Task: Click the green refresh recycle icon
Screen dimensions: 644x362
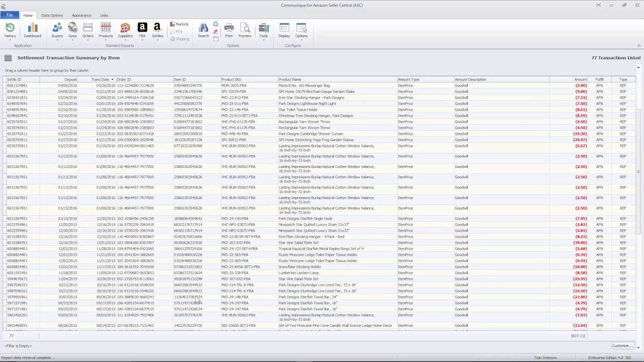Action: [216, 24]
